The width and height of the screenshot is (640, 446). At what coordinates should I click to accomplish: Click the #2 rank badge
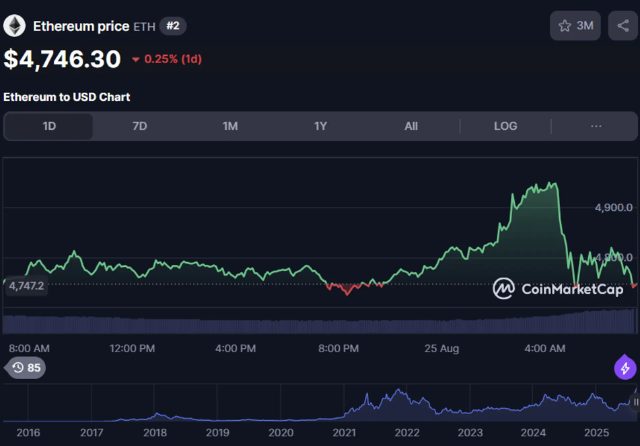(x=173, y=26)
